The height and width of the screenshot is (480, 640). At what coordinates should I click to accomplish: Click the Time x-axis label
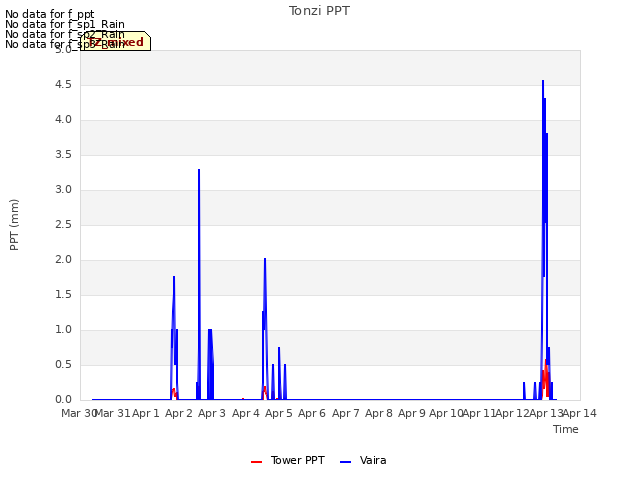566,429
